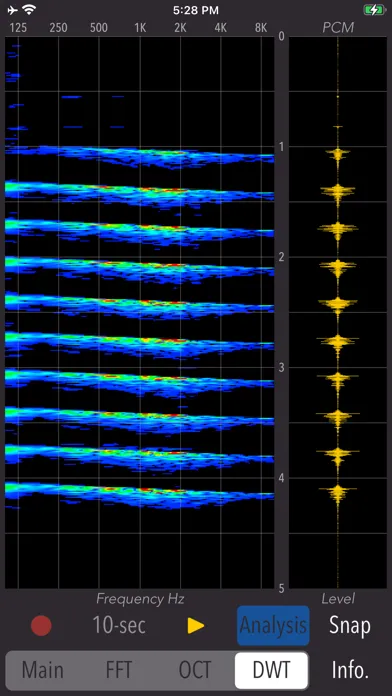392x696 pixels.
Task: Tap the red record button
Action: point(41,626)
